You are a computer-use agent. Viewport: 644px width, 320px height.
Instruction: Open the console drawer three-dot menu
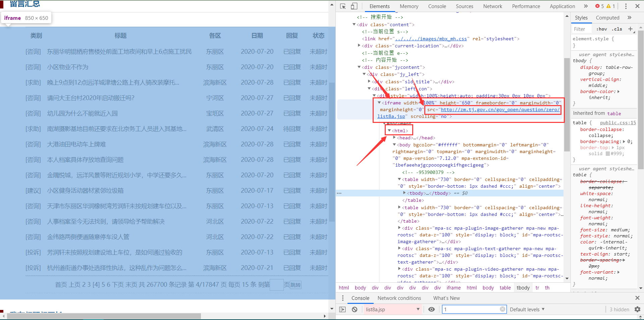pyautogui.click(x=342, y=298)
